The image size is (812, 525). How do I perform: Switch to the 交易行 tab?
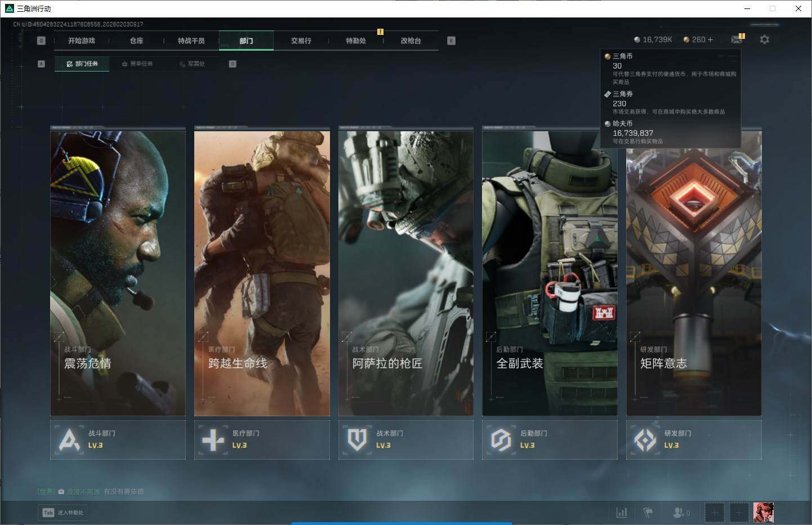click(x=301, y=41)
